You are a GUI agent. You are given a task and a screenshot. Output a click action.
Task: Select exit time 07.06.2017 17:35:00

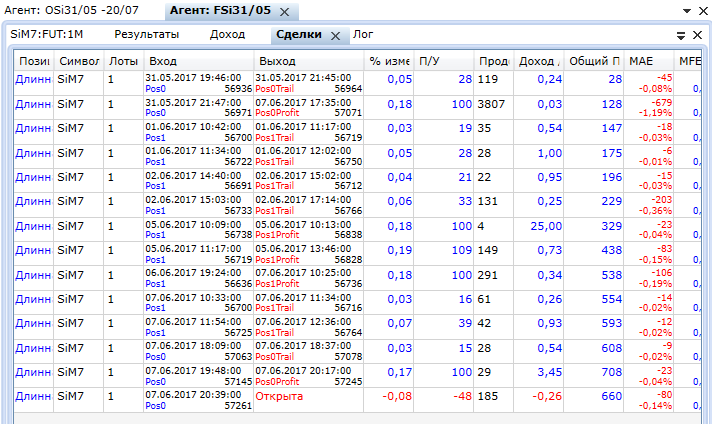point(303,103)
